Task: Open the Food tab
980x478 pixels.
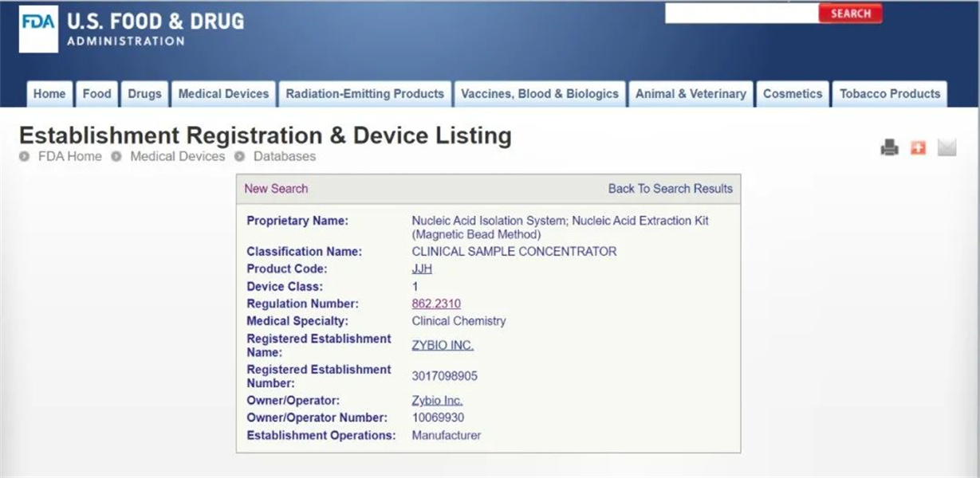Action: [96, 94]
